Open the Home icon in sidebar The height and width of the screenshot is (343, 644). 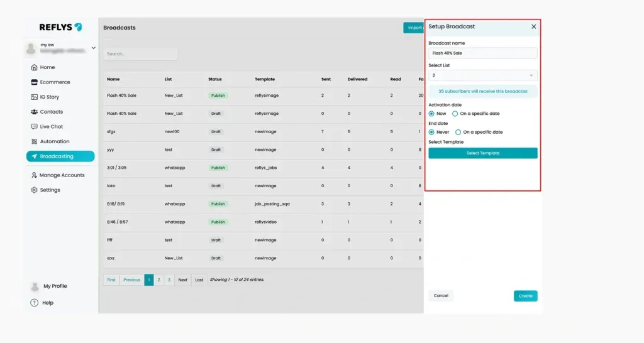coord(34,67)
